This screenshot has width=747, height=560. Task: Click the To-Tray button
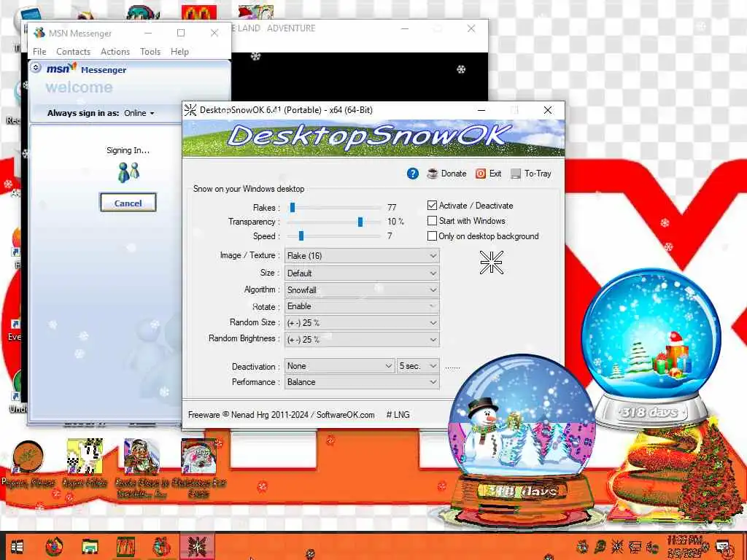(x=531, y=174)
